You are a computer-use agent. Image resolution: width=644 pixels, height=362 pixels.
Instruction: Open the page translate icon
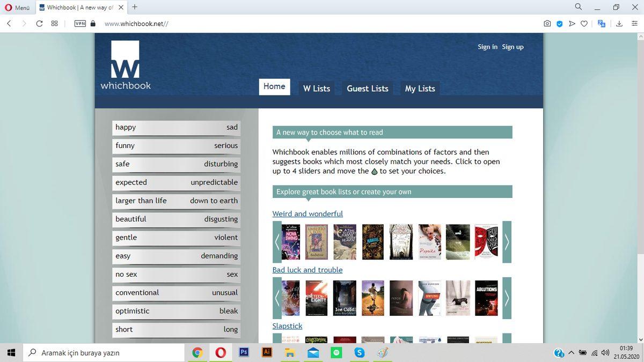coord(602,24)
